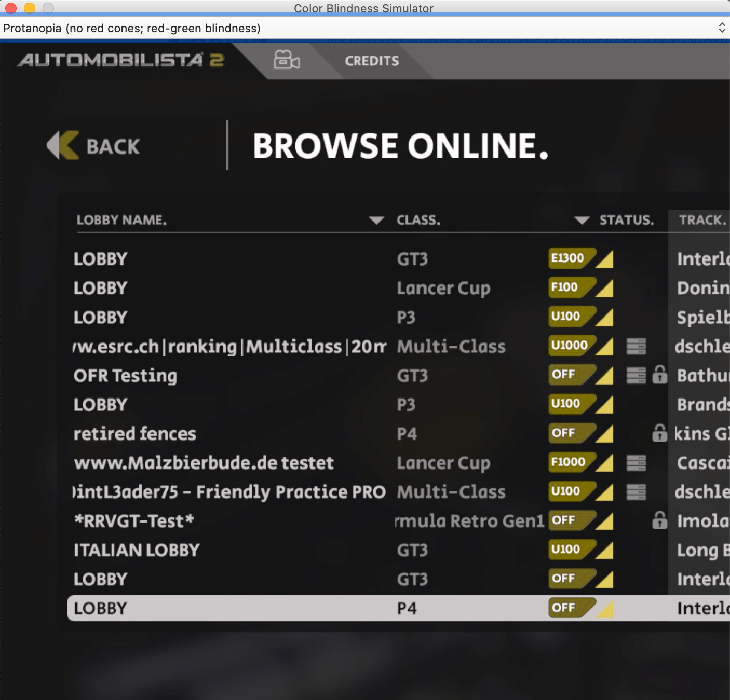Click the Retro Gen1 class in the *RRVGT-Test* row
Image resolution: width=730 pixels, height=700 pixels.
[470, 520]
